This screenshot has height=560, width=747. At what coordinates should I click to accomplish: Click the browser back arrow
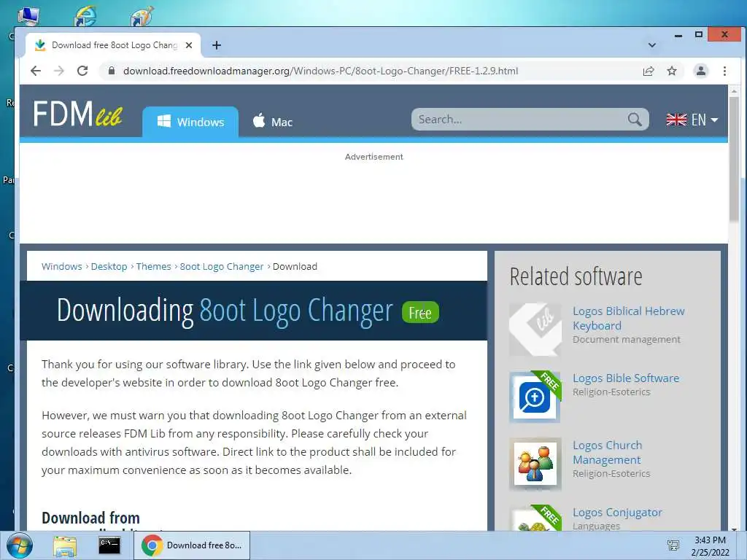[36, 71]
